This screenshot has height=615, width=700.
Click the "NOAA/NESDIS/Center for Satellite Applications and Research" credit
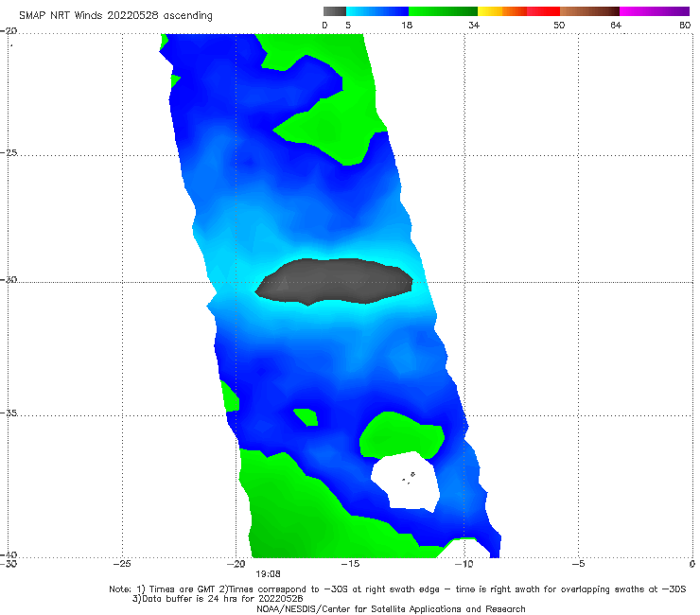(391, 608)
